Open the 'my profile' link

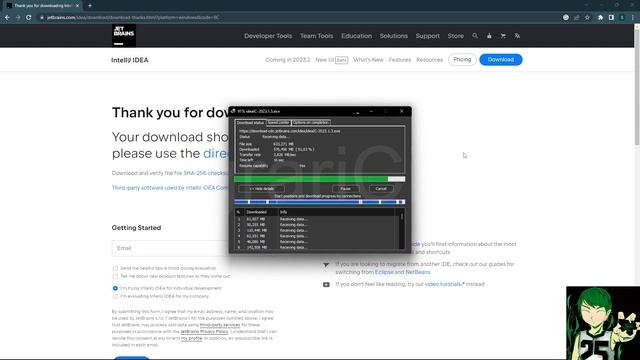[191, 338]
